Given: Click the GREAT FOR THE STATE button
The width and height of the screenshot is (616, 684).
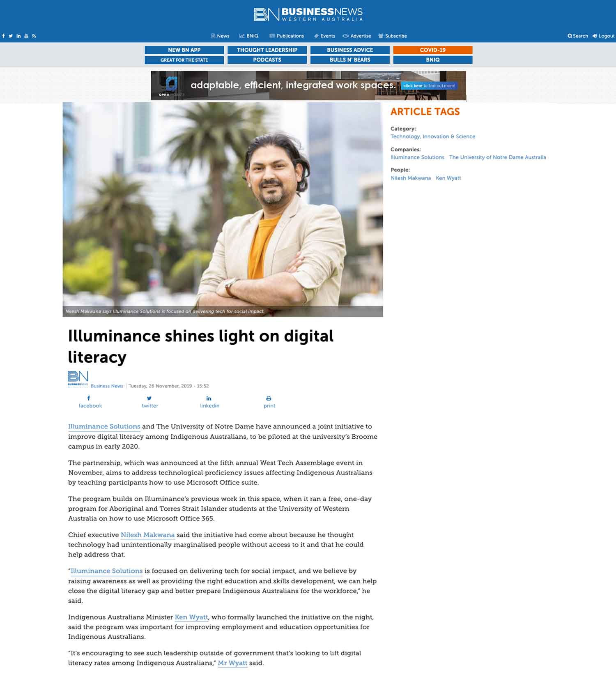Looking at the screenshot, I should point(184,60).
